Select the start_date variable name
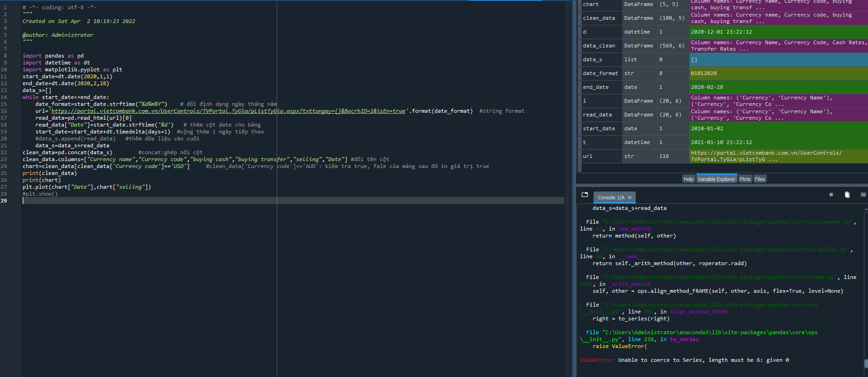The width and height of the screenshot is (868, 377). tap(599, 128)
